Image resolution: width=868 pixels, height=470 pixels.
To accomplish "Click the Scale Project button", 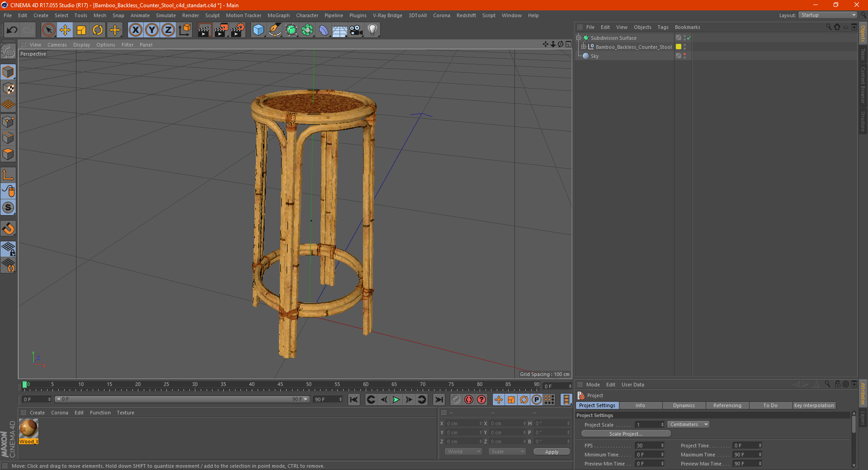I will coord(626,434).
